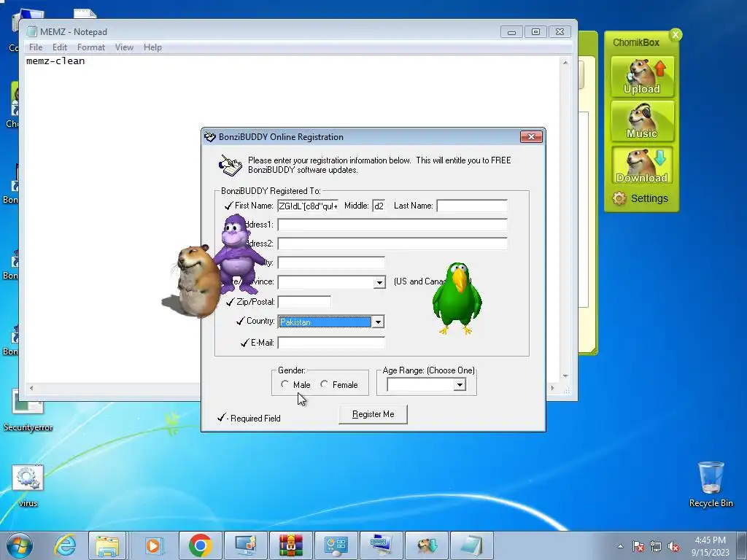Click Notepad vertical scrollbar up arrow
747x560 pixels.
(x=565, y=63)
